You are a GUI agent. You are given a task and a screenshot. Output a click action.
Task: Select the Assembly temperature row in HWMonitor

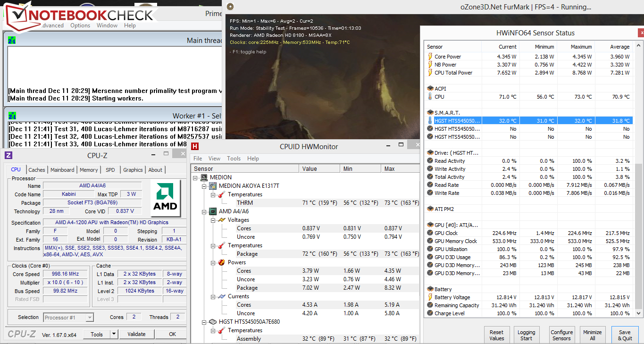click(x=306, y=339)
